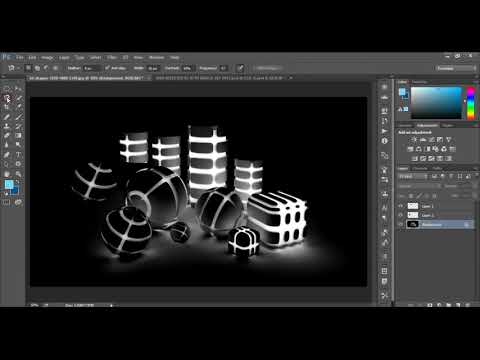480x360 pixels.
Task: Open the layer blend mode dropdown
Action: [x=420, y=186]
